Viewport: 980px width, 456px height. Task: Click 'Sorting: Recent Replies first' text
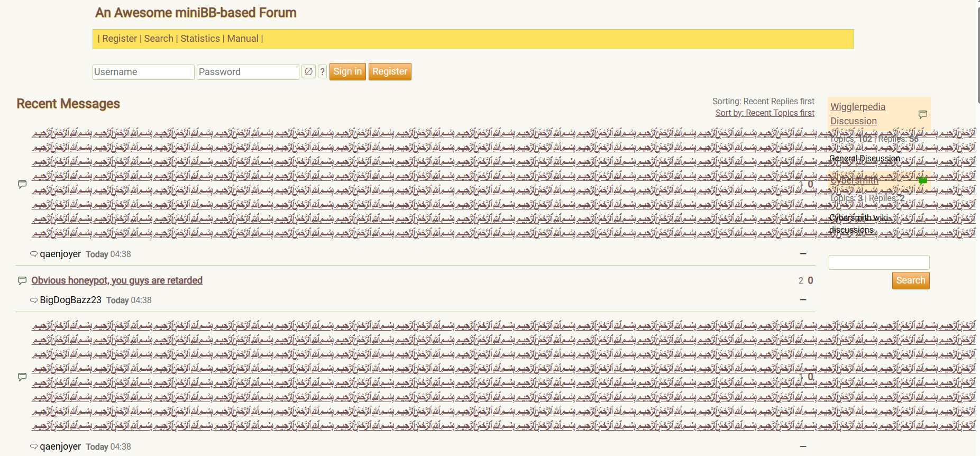pyautogui.click(x=763, y=101)
